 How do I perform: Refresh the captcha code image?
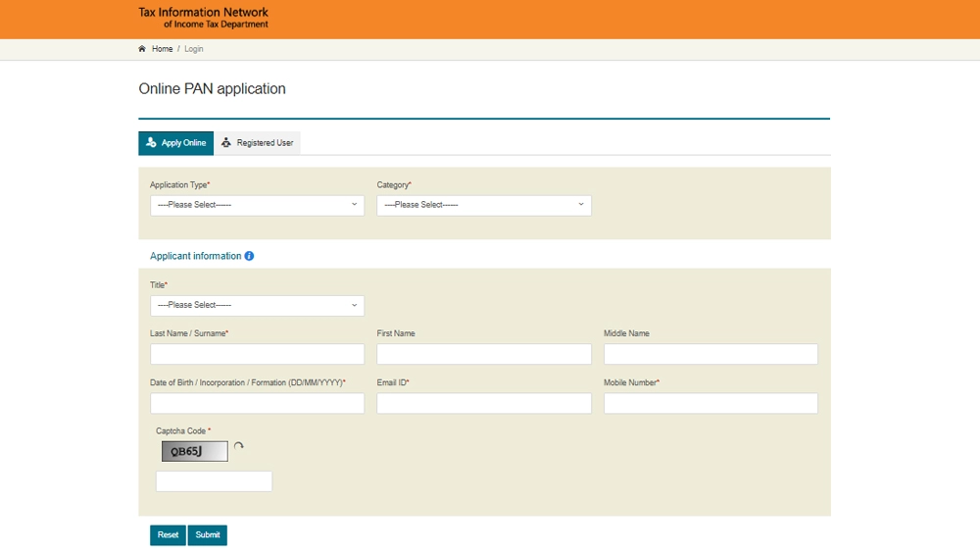click(x=238, y=447)
